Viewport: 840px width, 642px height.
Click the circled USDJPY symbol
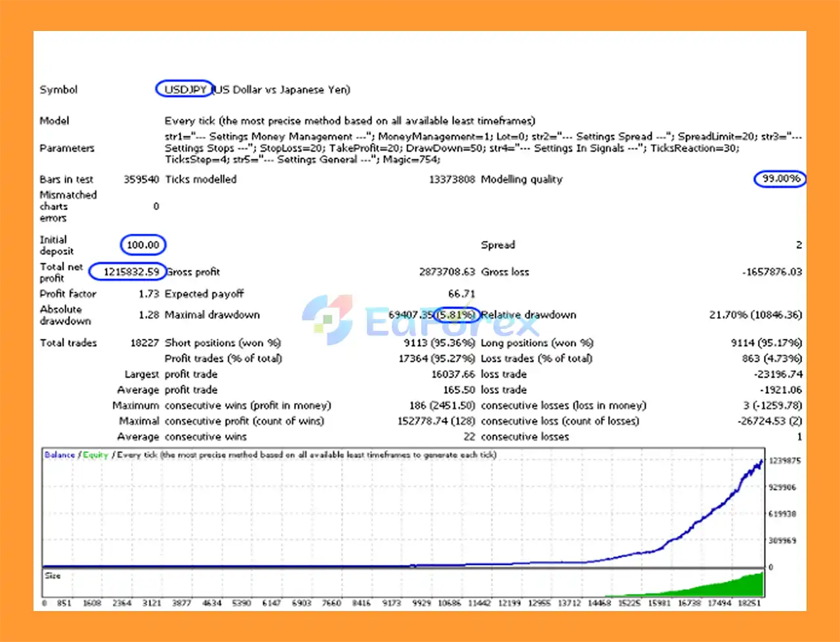(x=184, y=89)
